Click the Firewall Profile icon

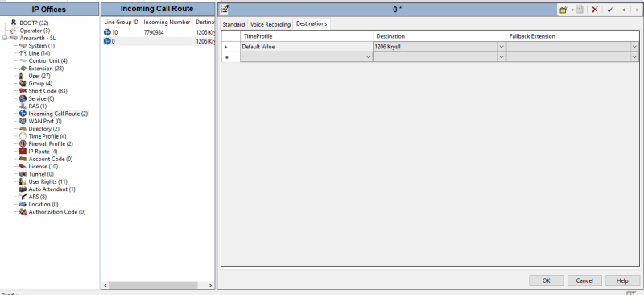23,143
